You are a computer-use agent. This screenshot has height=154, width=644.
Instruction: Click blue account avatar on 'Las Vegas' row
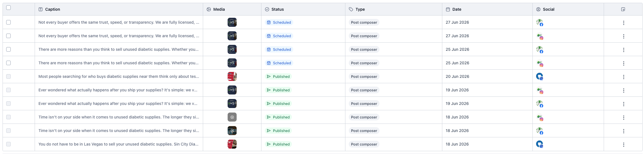[x=539, y=144]
